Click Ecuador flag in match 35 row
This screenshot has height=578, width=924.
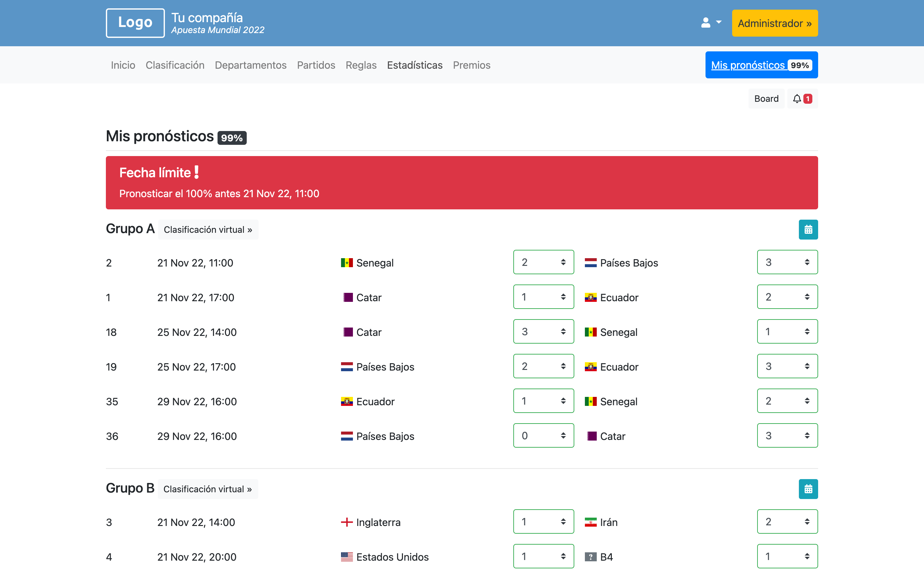click(347, 401)
